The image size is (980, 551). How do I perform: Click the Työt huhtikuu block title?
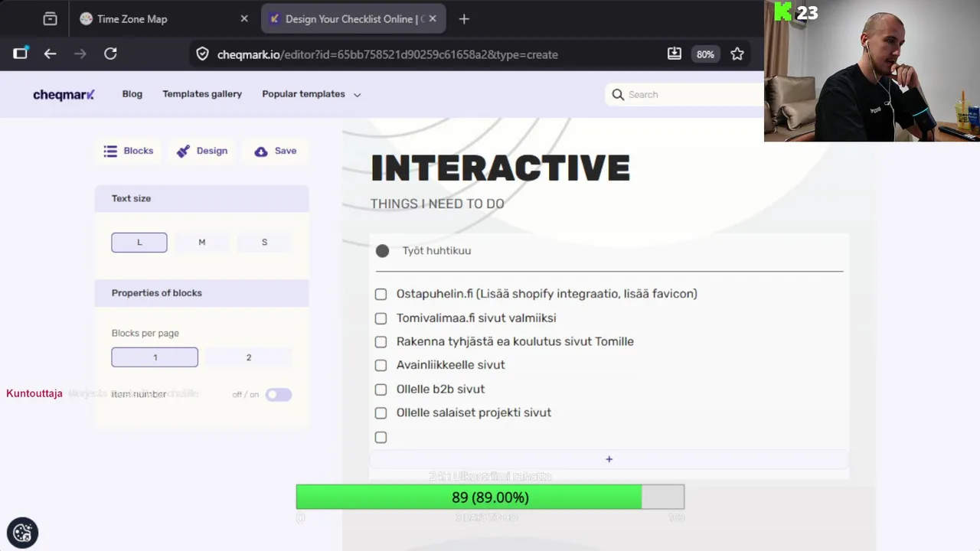[436, 251]
